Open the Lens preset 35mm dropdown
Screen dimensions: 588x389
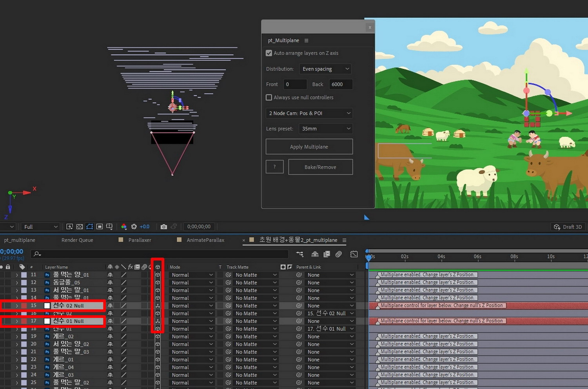click(x=326, y=129)
